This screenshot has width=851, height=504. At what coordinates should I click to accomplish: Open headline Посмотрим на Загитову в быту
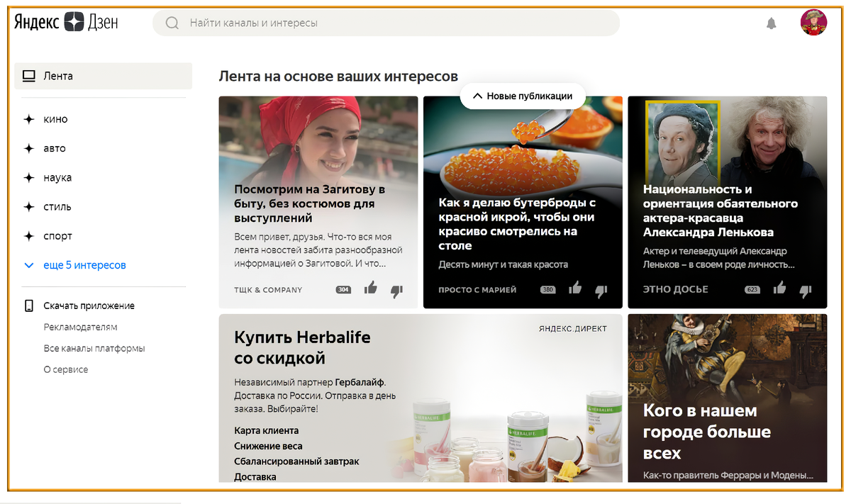[309, 203]
